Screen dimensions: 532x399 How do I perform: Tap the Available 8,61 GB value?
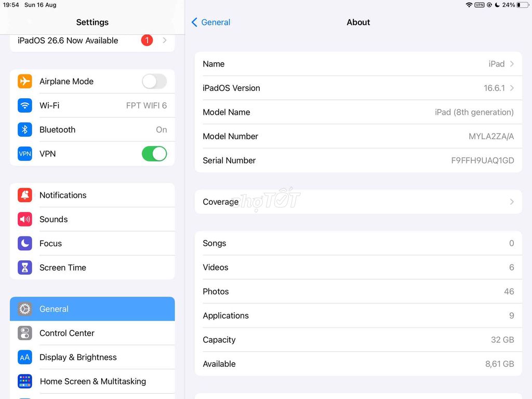click(x=499, y=364)
